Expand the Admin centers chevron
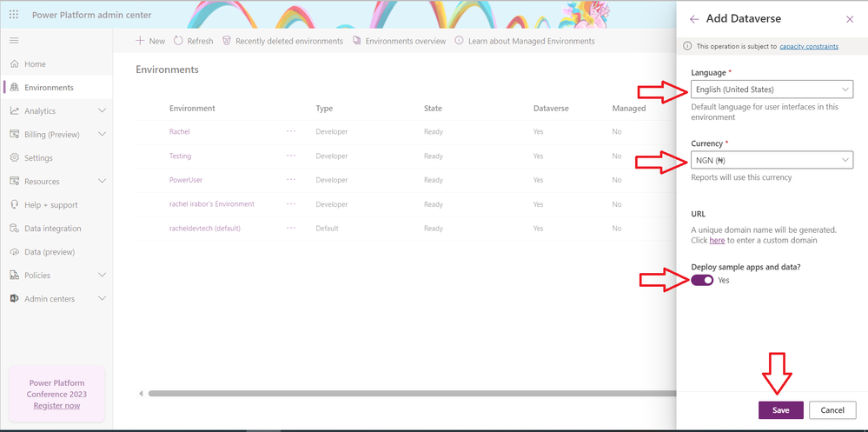 [x=102, y=298]
